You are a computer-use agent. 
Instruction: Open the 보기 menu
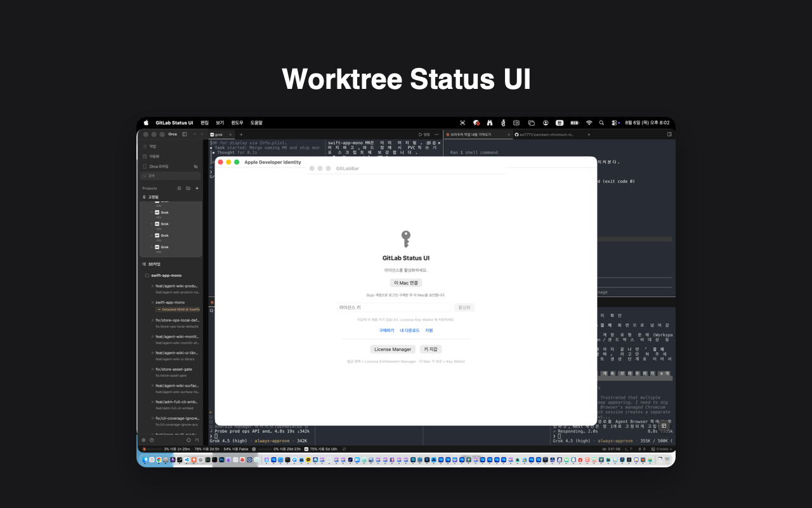(219, 123)
